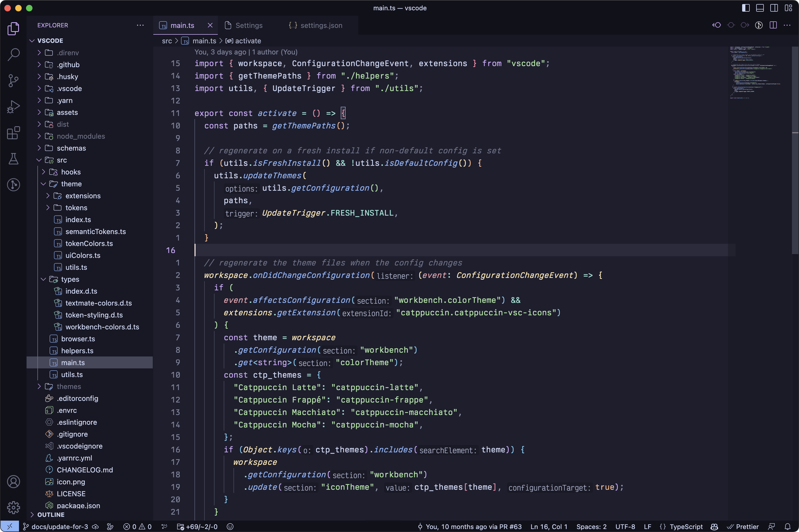Image resolution: width=799 pixels, height=532 pixels.
Task: Open the Search view in activity bar
Action: pyautogui.click(x=14, y=54)
